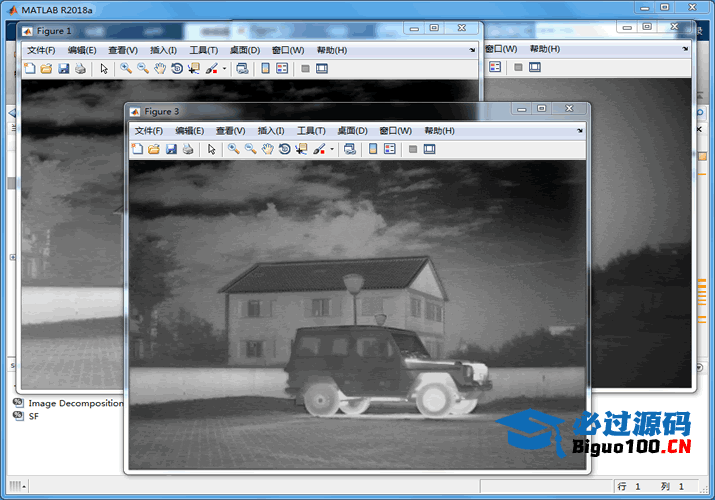
Task: Open 窗口(W) menu in Figure 1
Action: pos(288,50)
